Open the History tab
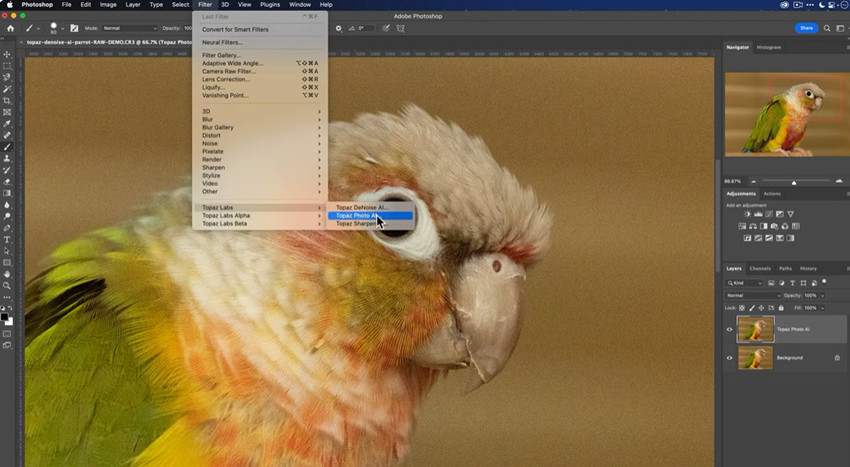Image resolution: width=850 pixels, height=467 pixels. click(x=808, y=268)
